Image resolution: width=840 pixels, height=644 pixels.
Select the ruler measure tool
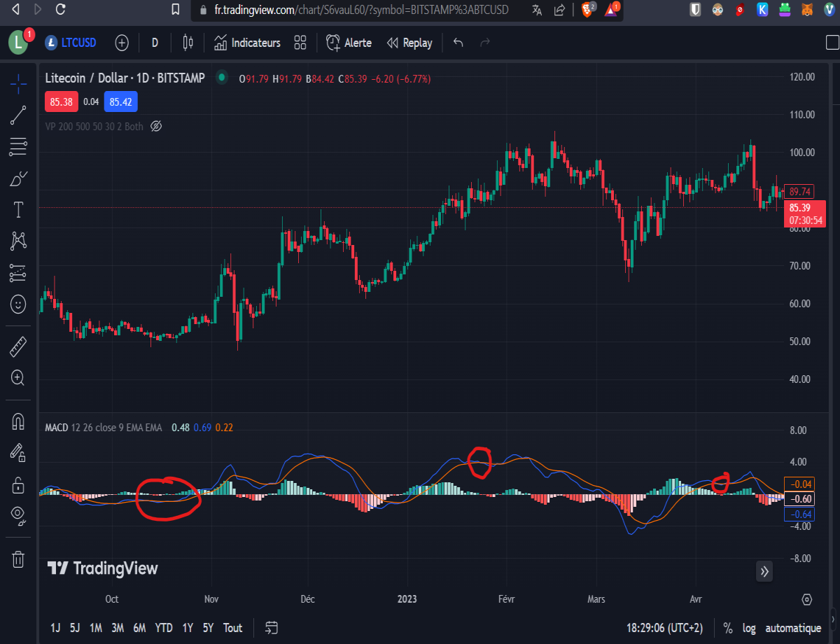pos(18,346)
